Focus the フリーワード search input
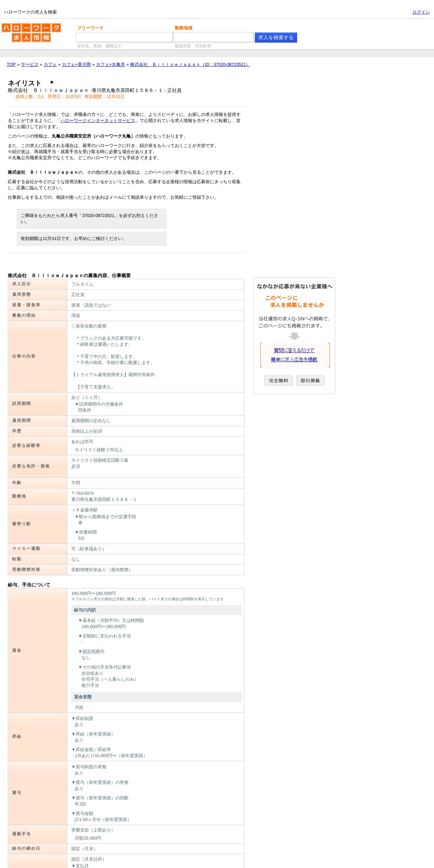 (x=124, y=37)
